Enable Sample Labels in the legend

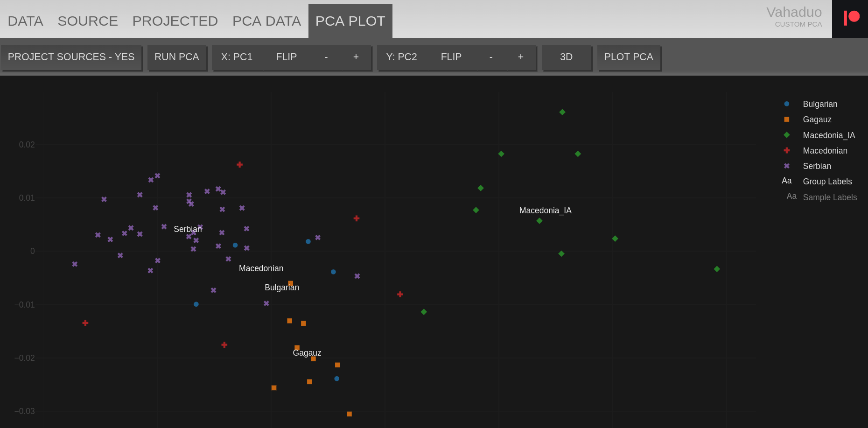pyautogui.click(x=829, y=197)
